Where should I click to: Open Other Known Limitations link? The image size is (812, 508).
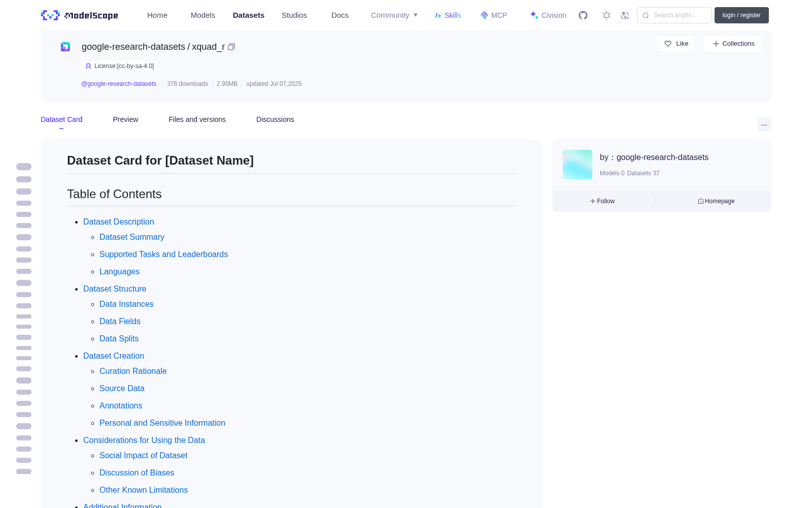[144, 490]
